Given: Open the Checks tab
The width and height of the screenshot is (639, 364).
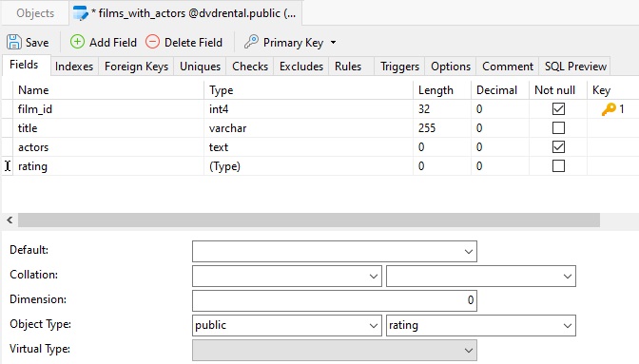Looking at the screenshot, I should tap(250, 67).
